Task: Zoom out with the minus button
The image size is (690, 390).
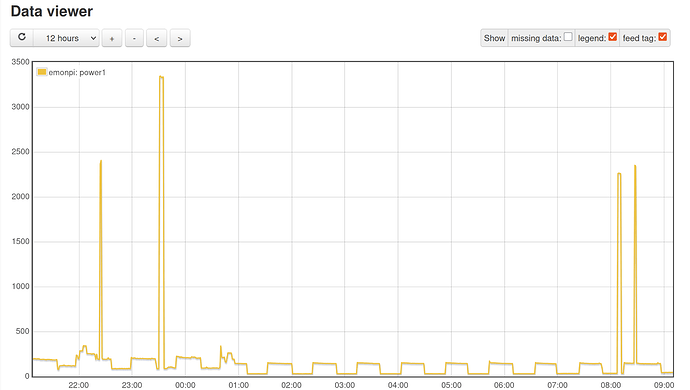Action: (x=134, y=38)
